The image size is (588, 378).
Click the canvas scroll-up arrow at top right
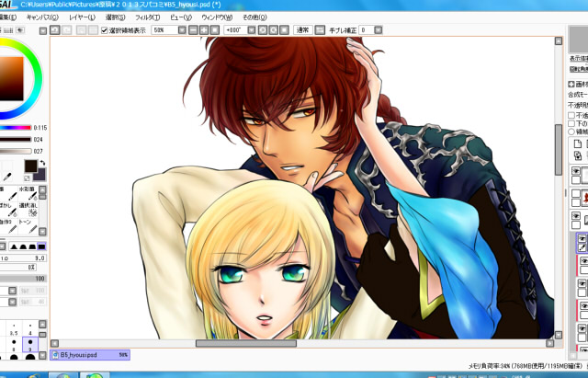(x=559, y=40)
